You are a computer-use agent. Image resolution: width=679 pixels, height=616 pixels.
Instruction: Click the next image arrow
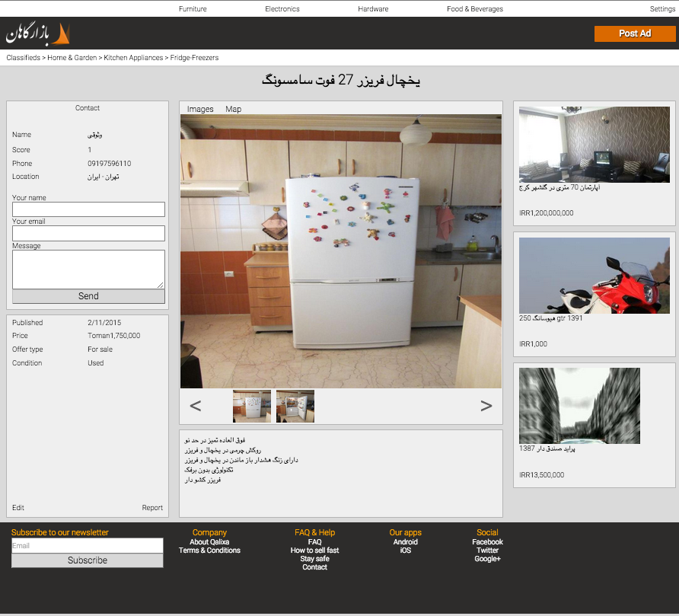486,406
